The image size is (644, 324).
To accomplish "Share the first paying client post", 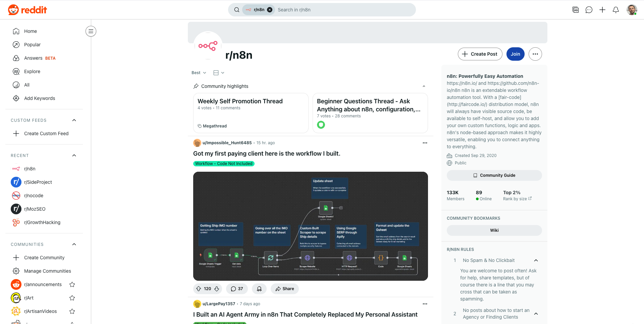I will click(285, 289).
